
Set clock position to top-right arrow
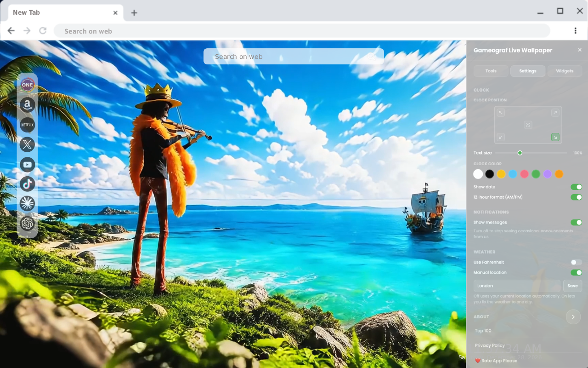coord(555,113)
